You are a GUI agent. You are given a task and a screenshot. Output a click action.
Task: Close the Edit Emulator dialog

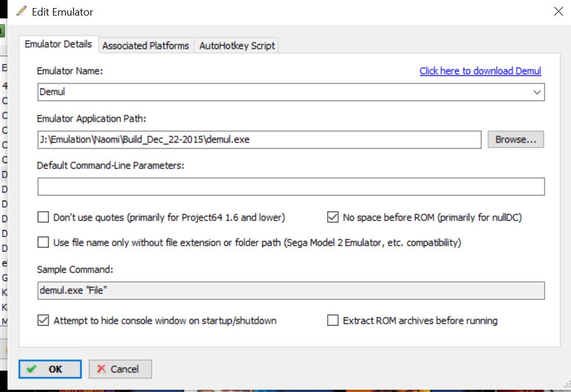tap(558, 12)
